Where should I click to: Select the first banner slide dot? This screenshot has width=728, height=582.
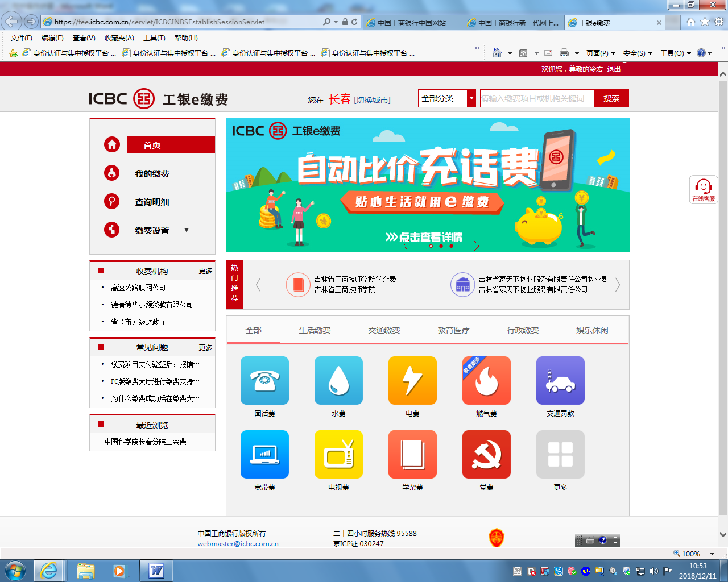pyautogui.click(x=431, y=246)
